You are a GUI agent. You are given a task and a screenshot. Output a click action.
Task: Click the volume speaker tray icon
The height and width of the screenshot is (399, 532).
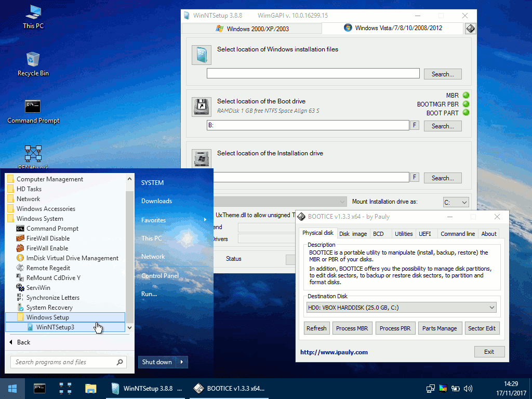[468, 389]
